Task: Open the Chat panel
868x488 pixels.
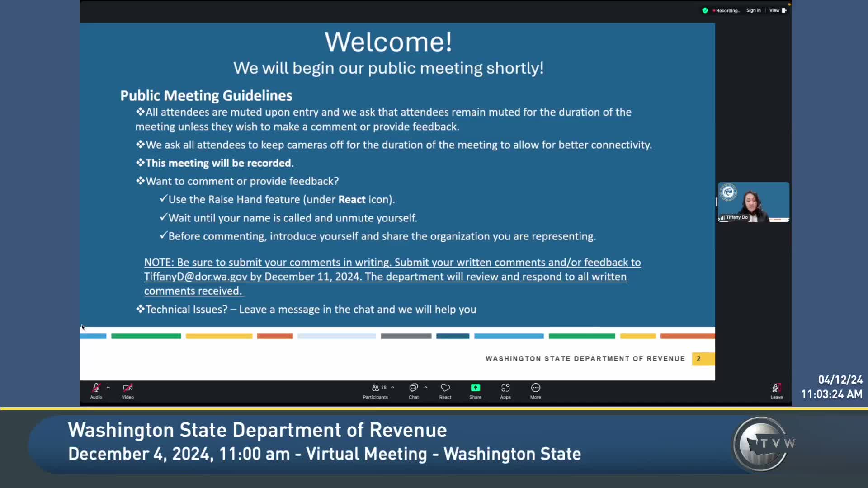Action: coord(414,391)
